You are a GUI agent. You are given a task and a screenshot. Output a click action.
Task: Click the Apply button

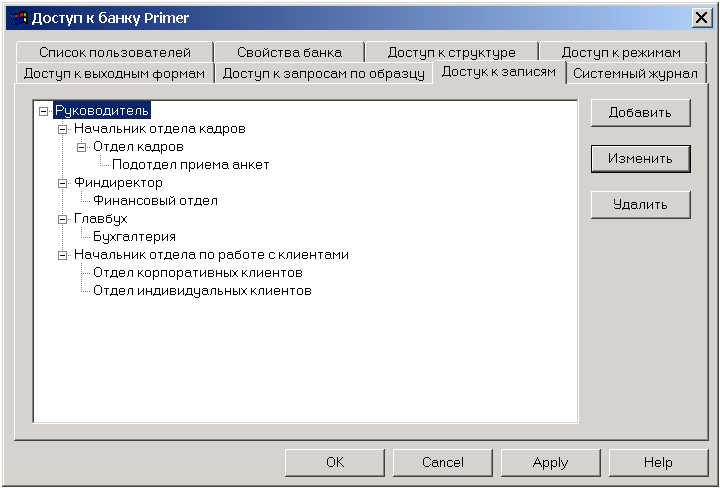tap(551, 462)
